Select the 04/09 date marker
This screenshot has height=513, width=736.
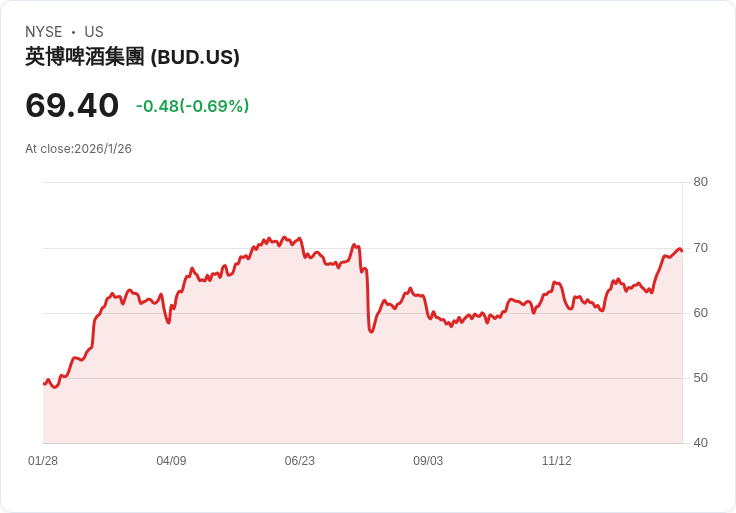tap(171, 461)
